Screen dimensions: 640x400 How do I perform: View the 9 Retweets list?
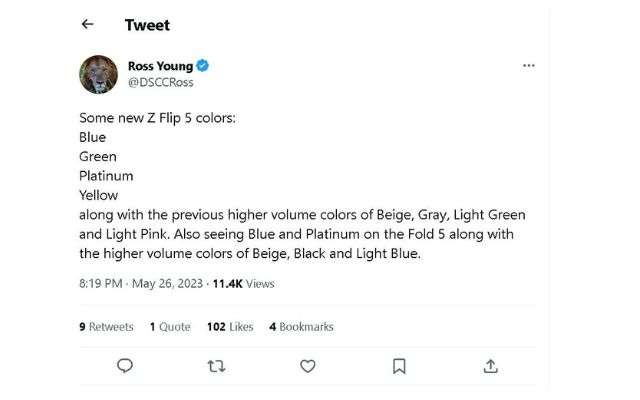106,326
